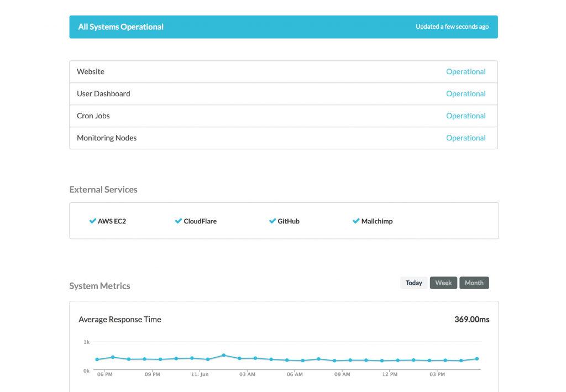The image size is (566, 392).
Task: Click the 03 PM axis label
Action: pos(437,374)
